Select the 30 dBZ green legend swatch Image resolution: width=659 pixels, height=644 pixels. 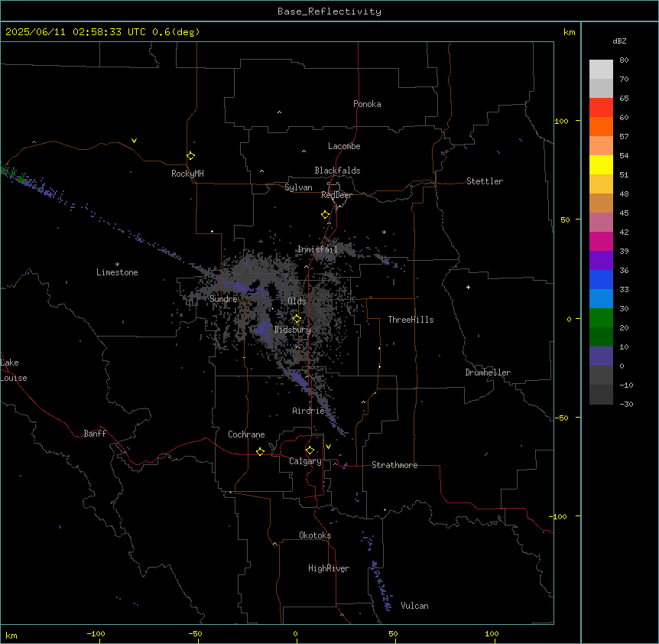601,318
